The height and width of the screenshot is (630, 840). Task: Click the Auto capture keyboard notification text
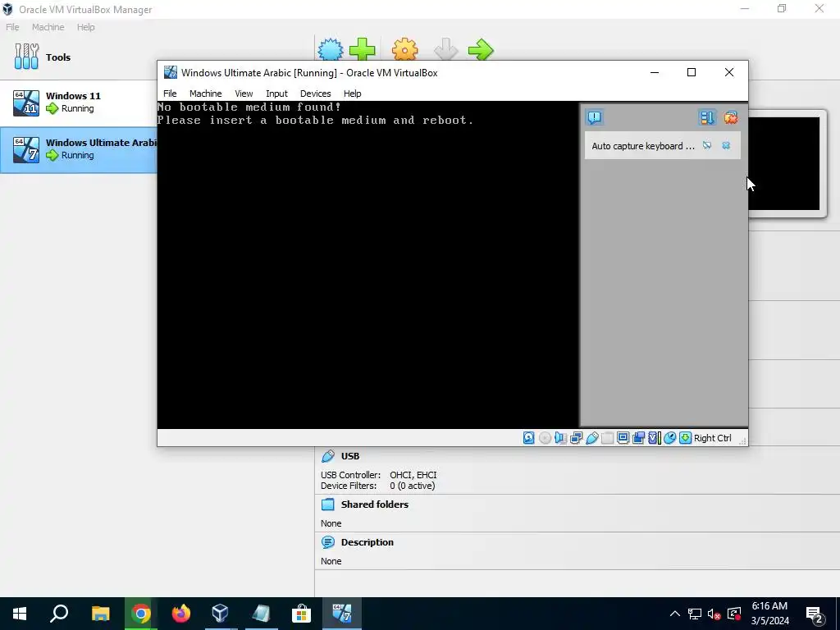(x=643, y=146)
